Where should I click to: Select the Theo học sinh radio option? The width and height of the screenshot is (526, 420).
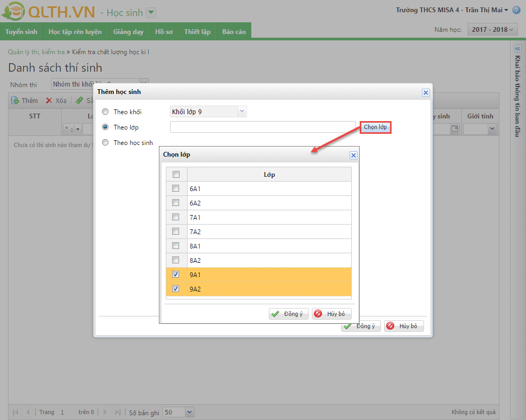click(x=105, y=142)
